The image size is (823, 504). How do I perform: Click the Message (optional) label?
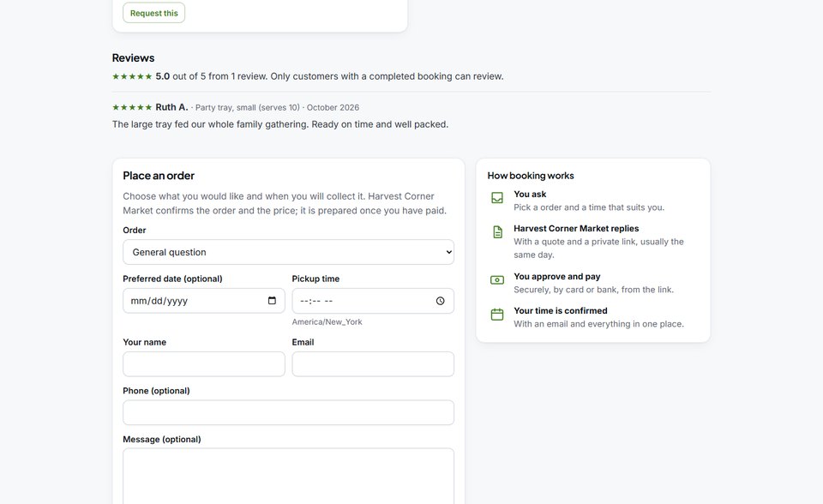pyautogui.click(x=162, y=440)
